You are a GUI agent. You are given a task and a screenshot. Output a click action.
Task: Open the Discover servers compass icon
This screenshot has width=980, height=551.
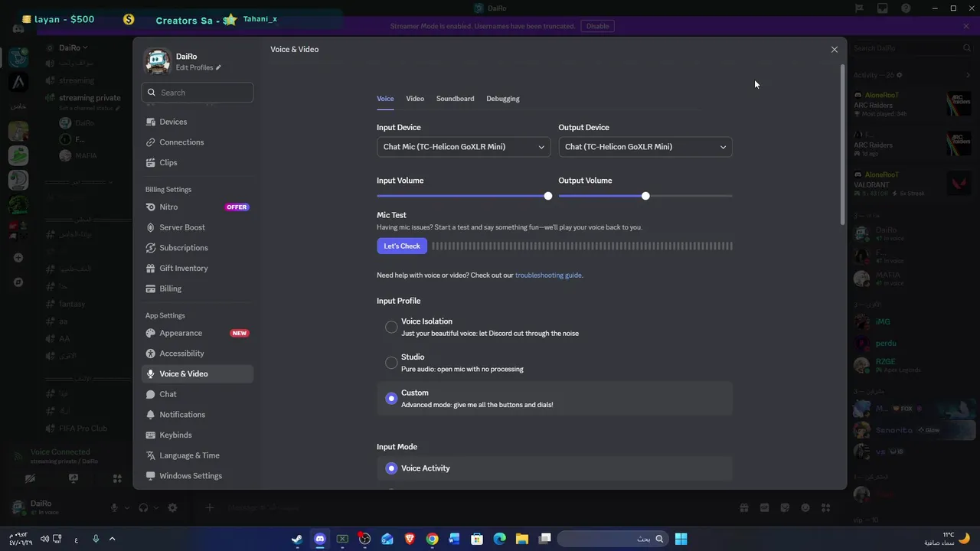[18, 282]
